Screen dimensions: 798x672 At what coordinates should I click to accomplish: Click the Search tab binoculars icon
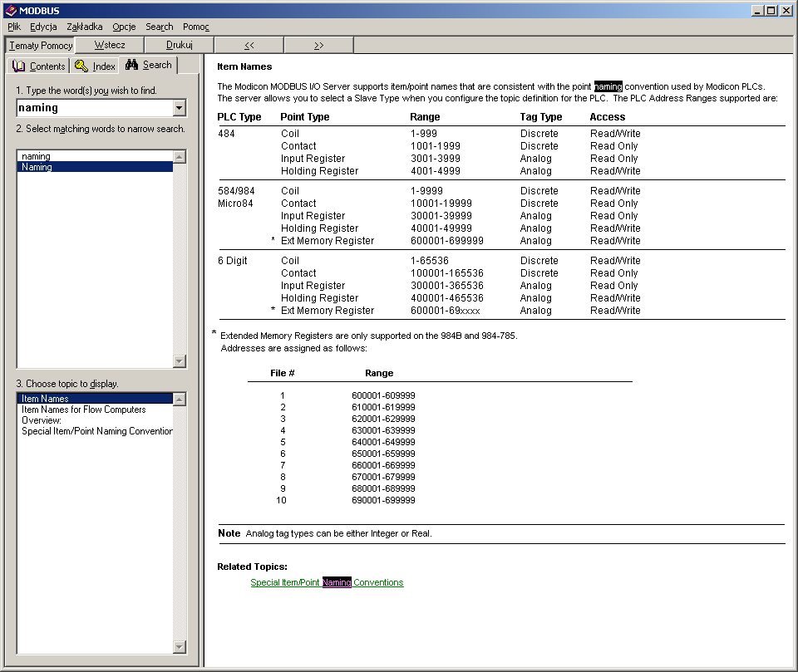132,65
